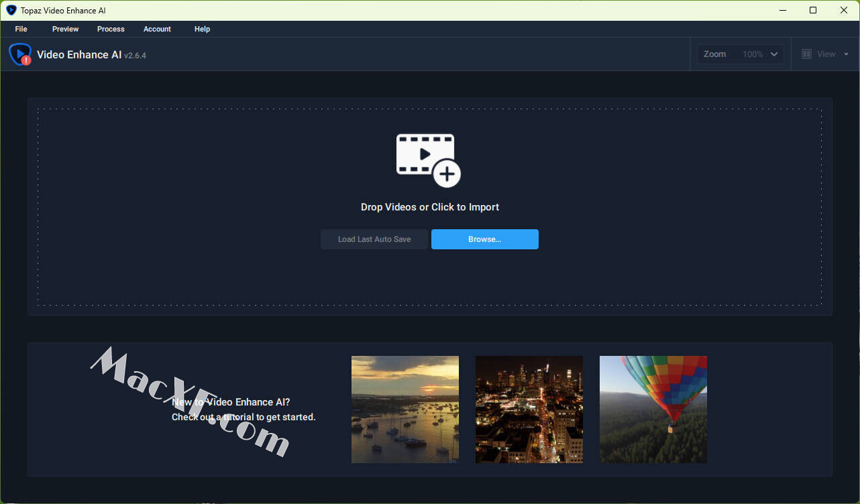Viewport: 860px width, 504px height.
Task: Click the import video film icon
Action: 429,160
